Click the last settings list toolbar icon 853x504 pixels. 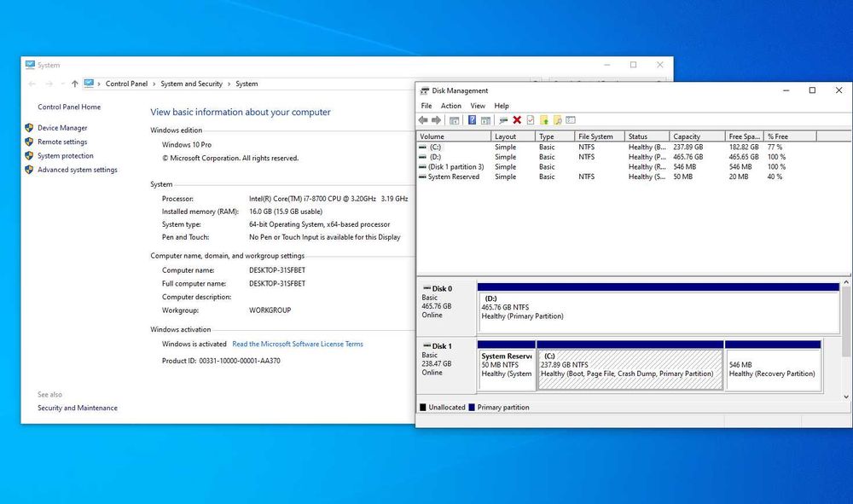coord(571,120)
